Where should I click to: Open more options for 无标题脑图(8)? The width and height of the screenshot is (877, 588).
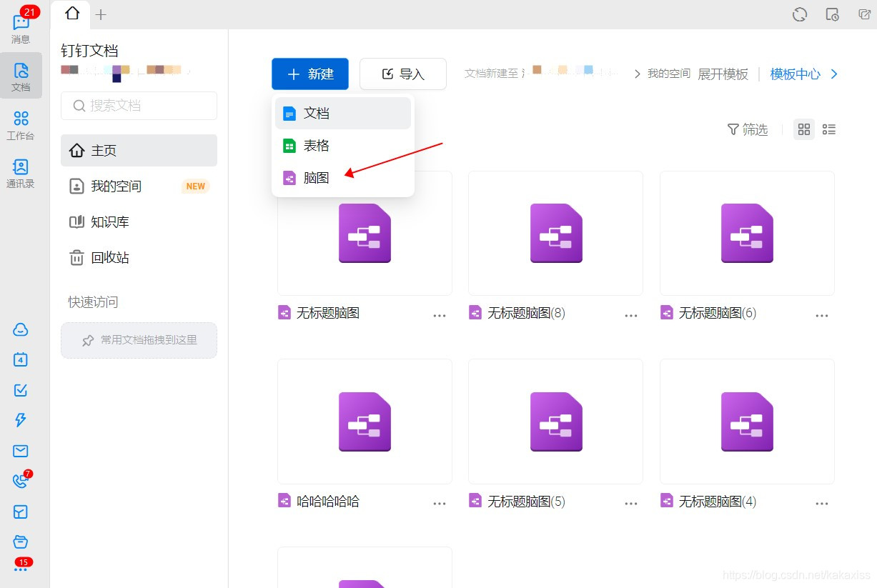click(631, 315)
